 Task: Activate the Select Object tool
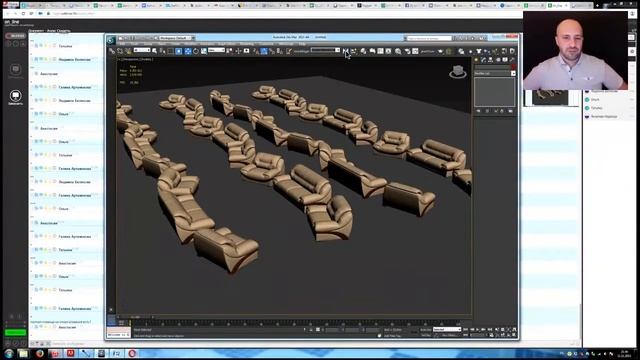click(154, 51)
